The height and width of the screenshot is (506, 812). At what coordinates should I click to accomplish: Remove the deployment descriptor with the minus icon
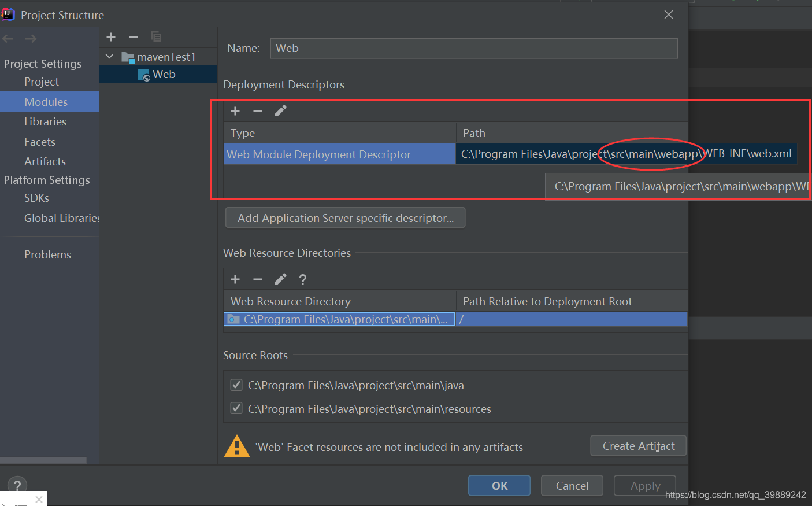tap(258, 111)
